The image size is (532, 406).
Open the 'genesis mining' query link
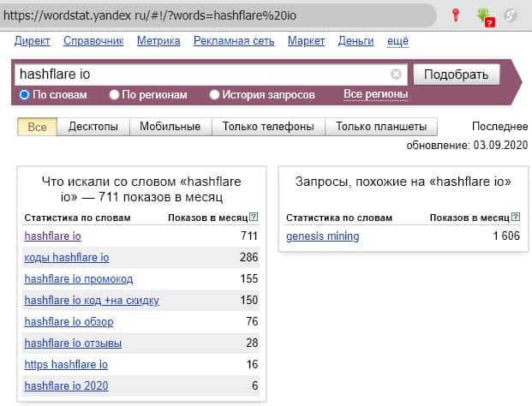coord(323,236)
